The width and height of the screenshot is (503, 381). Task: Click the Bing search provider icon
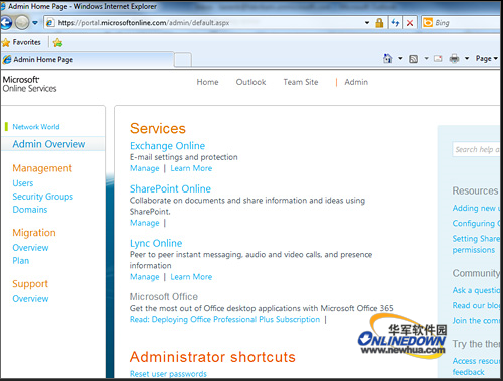tap(428, 23)
